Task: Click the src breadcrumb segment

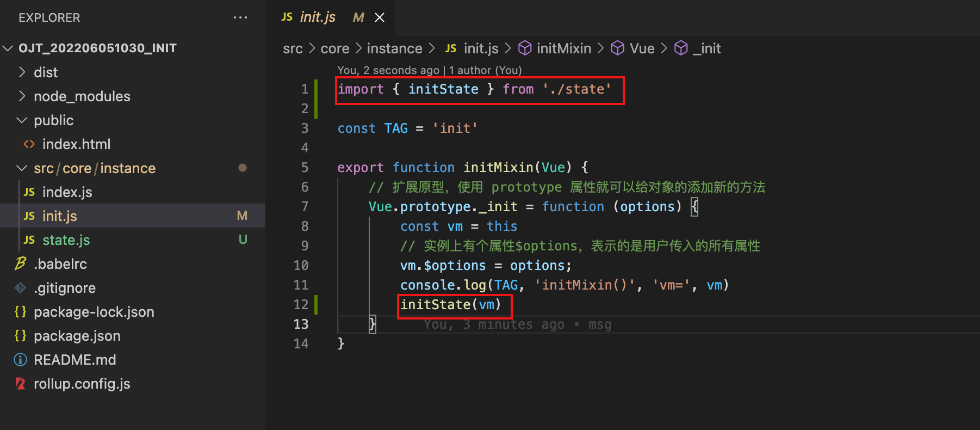Action: pyautogui.click(x=293, y=48)
